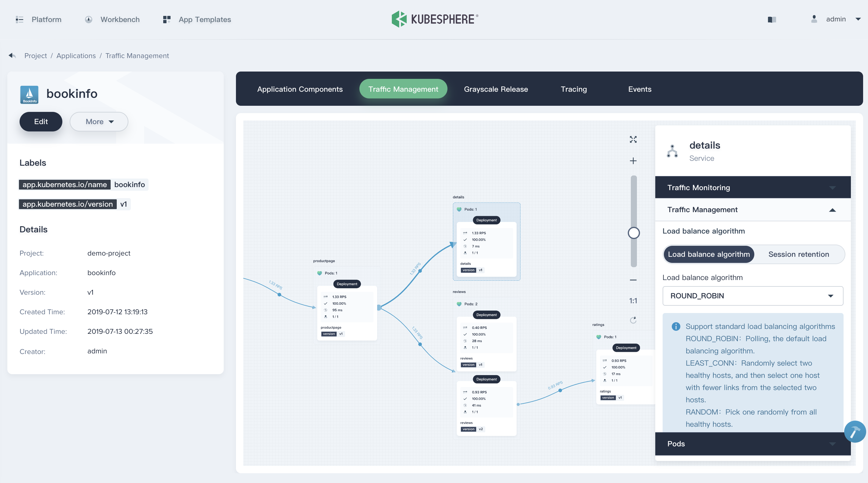This screenshot has width=868, height=483.
Task: Click the Edit button for bookinfo
Action: 41,122
